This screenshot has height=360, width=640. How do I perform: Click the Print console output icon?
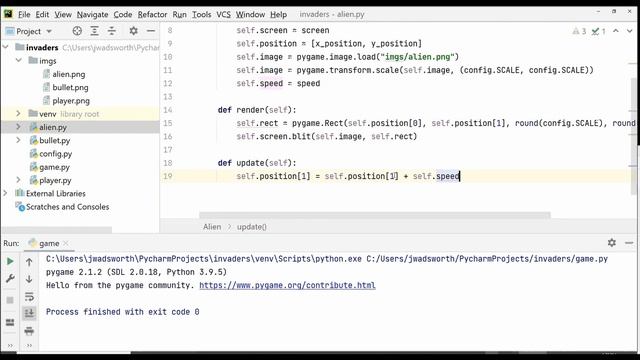point(29,331)
